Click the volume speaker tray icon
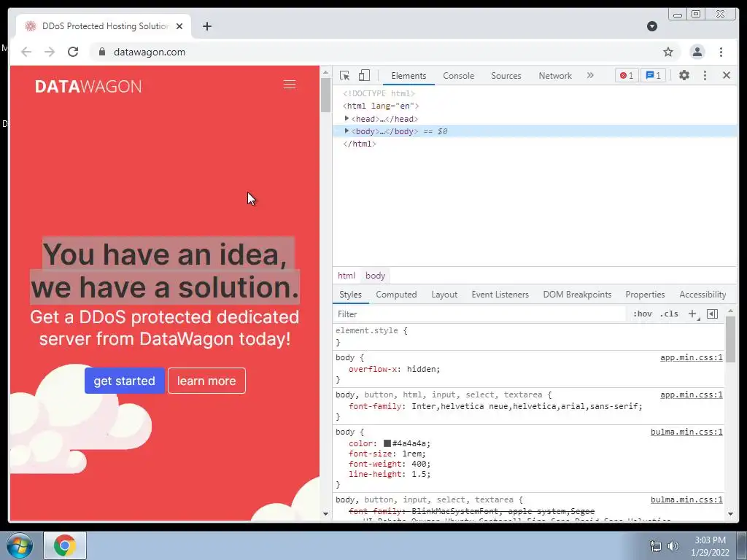Image resolution: width=747 pixels, height=560 pixels. tap(673, 546)
